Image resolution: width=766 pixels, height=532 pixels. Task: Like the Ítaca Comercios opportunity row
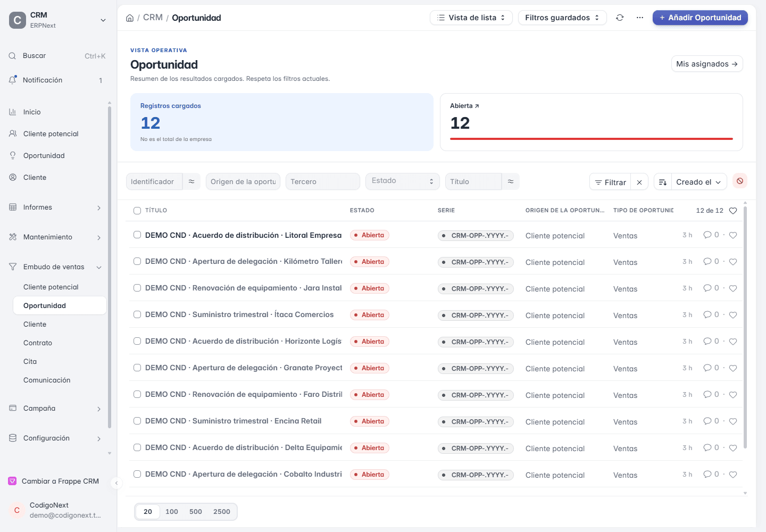click(x=733, y=315)
